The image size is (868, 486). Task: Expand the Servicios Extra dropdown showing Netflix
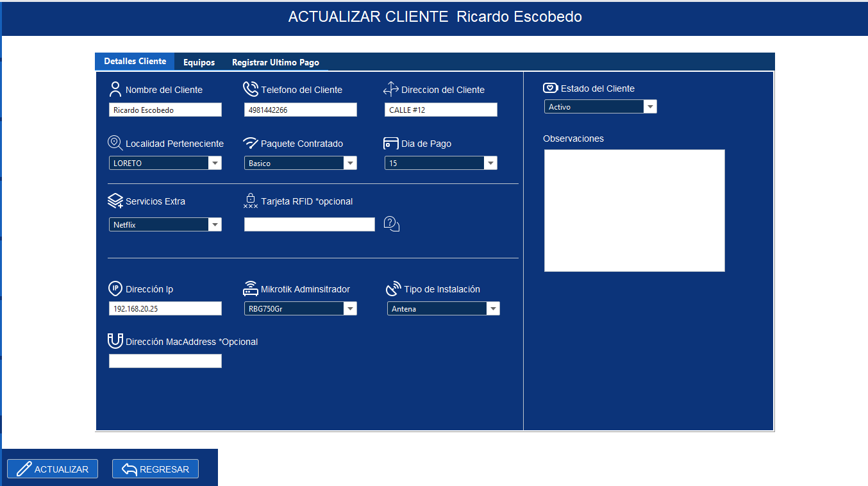[215, 224]
